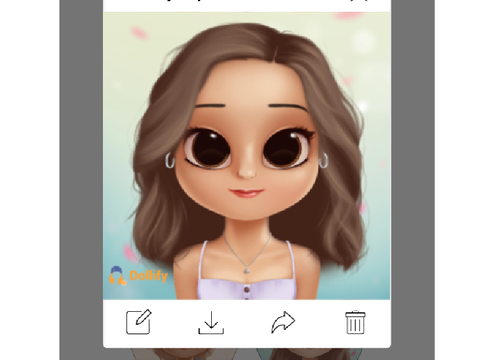
Task: Open the brown-haired doll avatar image
Action: [x=247, y=156]
